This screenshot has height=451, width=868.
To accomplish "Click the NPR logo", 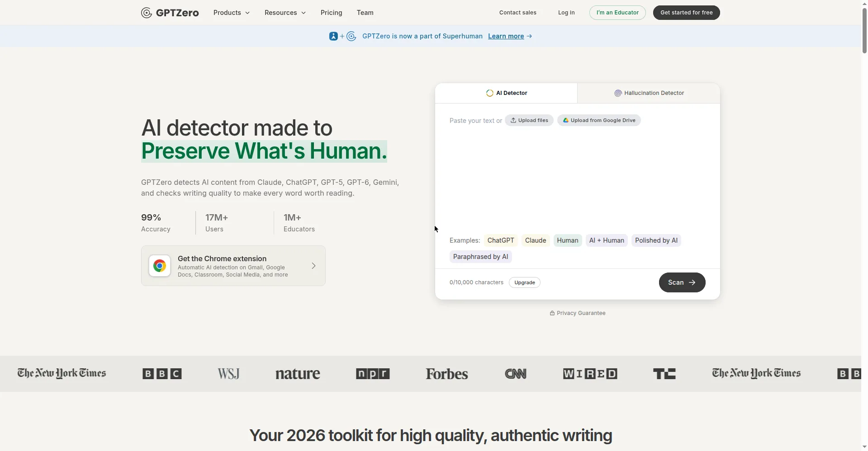I will tap(373, 374).
